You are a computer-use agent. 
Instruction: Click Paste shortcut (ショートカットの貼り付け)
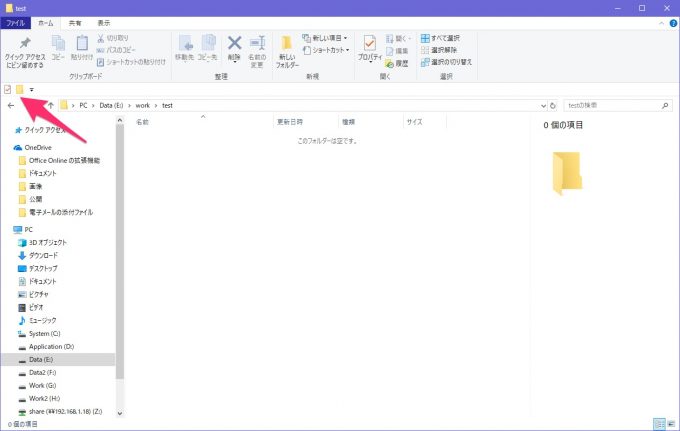131,62
